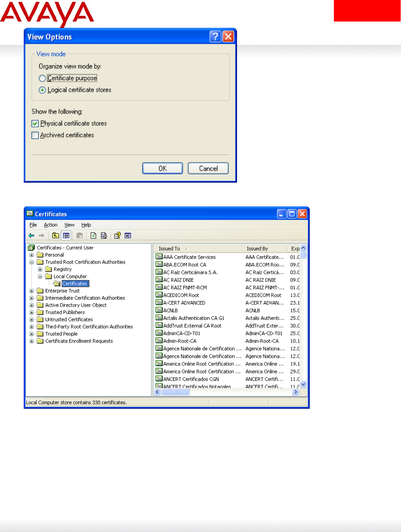Viewport: 401px width, 532px height.
Task: Expand the Personal tree node
Action: coord(32,255)
